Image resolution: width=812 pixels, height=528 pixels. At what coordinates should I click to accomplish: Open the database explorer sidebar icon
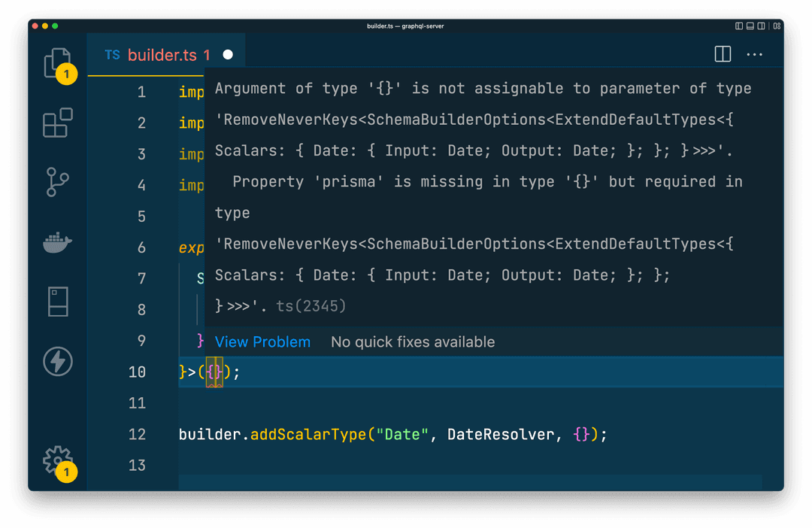[x=58, y=301]
